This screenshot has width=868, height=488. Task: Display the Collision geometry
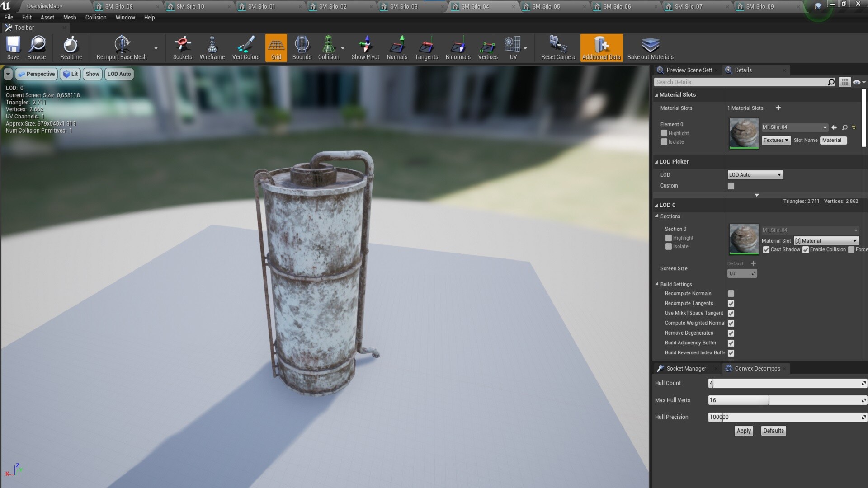point(329,47)
